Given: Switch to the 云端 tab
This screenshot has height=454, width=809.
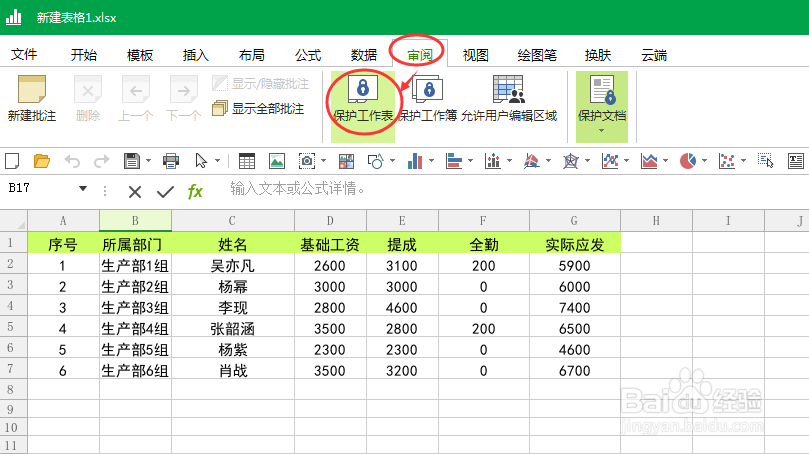Looking at the screenshot, I should tap(654, 55).
